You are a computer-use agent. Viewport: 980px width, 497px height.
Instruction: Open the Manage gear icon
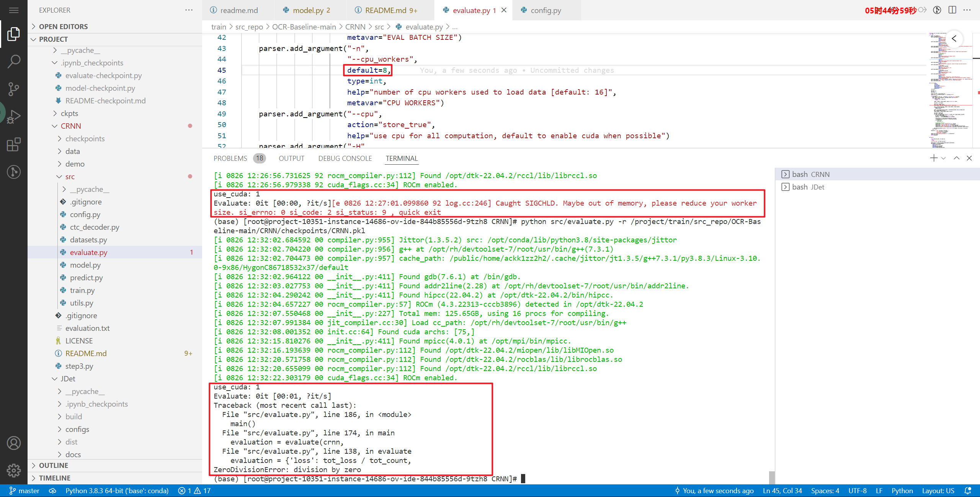14,470
